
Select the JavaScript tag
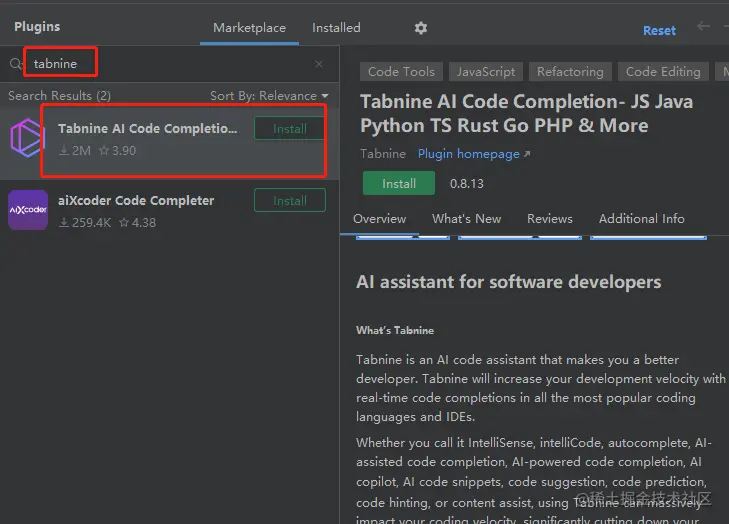[x=486, y=72]
